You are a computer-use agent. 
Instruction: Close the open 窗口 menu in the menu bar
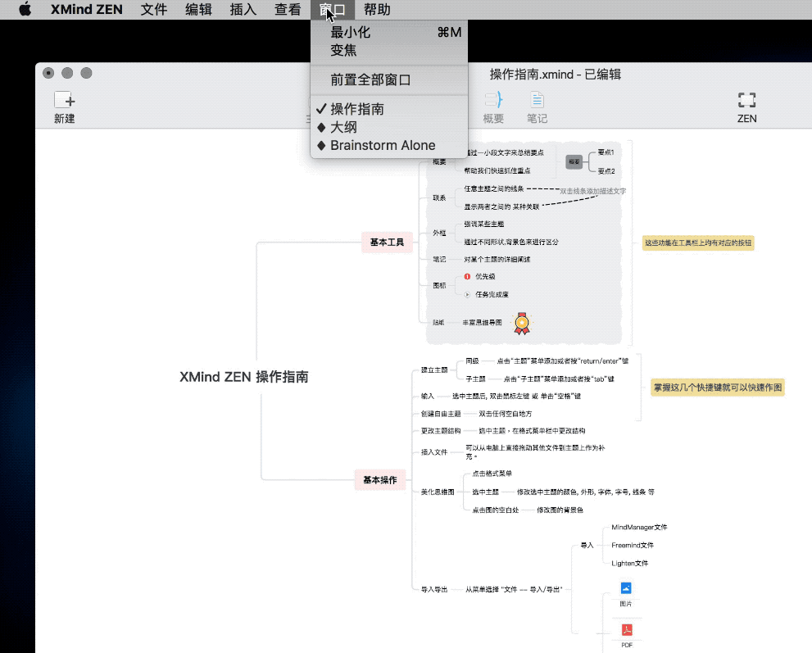(333, 9)
